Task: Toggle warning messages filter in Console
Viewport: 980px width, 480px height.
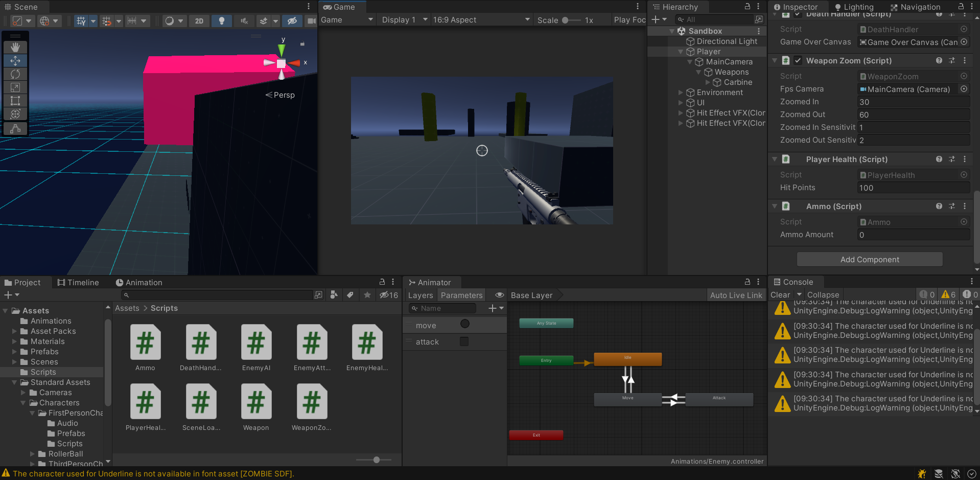Action: pos(949,294)
